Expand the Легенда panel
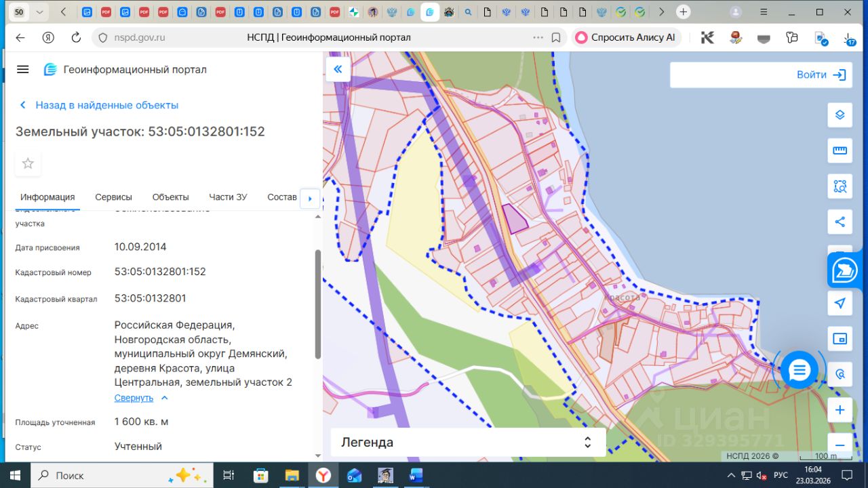 tap(587, 443)
